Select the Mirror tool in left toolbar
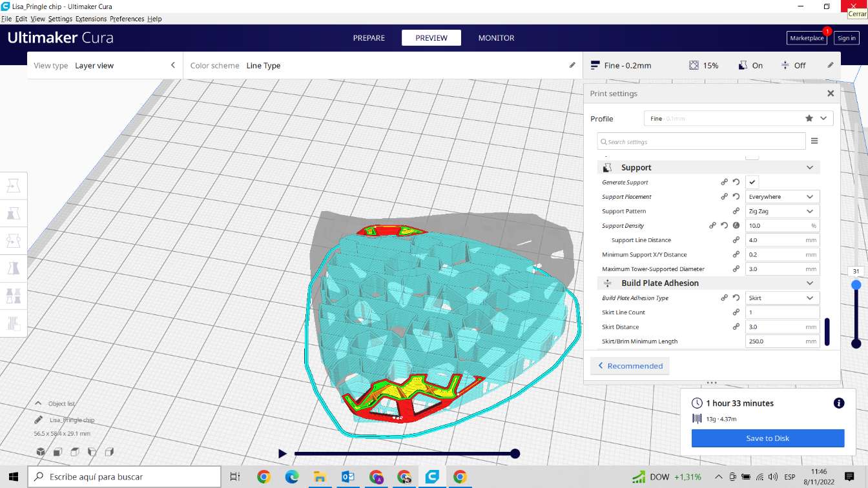This screenshot has width=868, height=488. pos(14,268)
